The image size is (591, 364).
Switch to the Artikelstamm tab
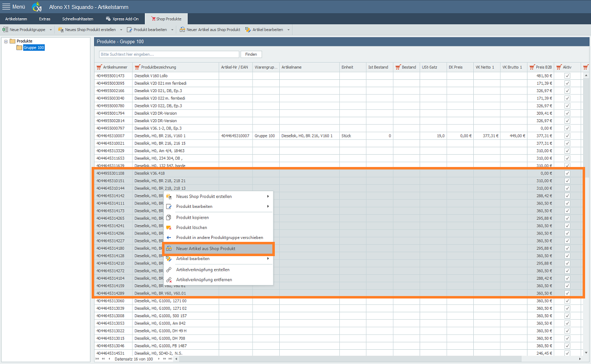click(x=16, y=19)
